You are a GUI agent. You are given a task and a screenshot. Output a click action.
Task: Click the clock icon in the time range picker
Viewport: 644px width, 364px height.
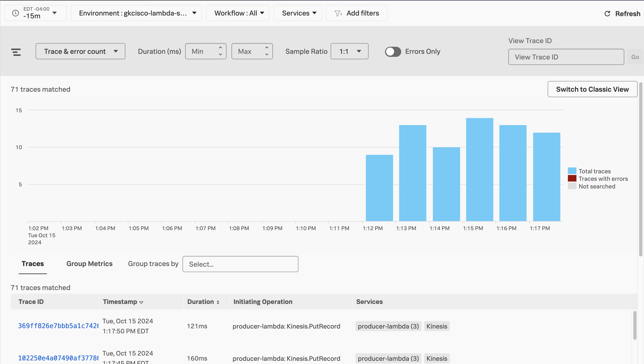click(15, 13)
